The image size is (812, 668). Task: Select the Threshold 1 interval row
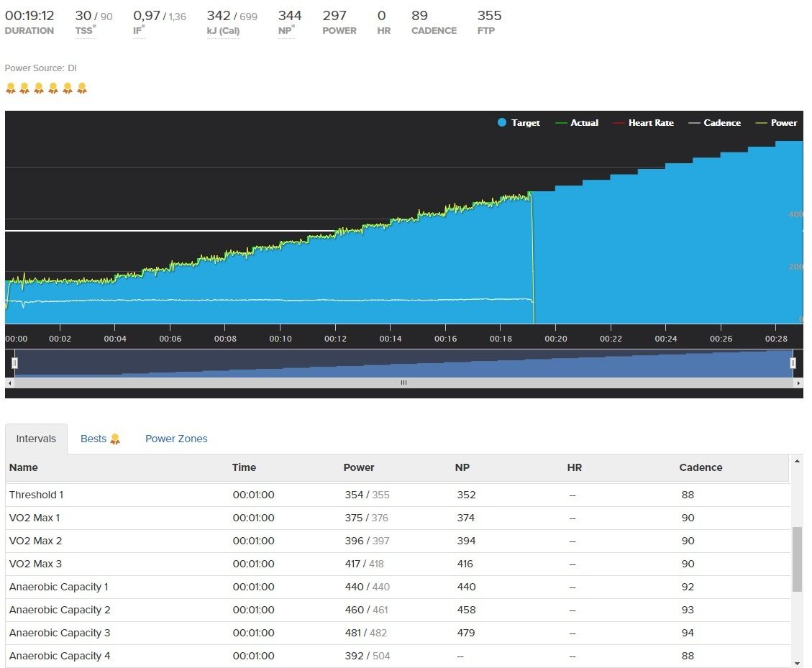coord(36,495)
